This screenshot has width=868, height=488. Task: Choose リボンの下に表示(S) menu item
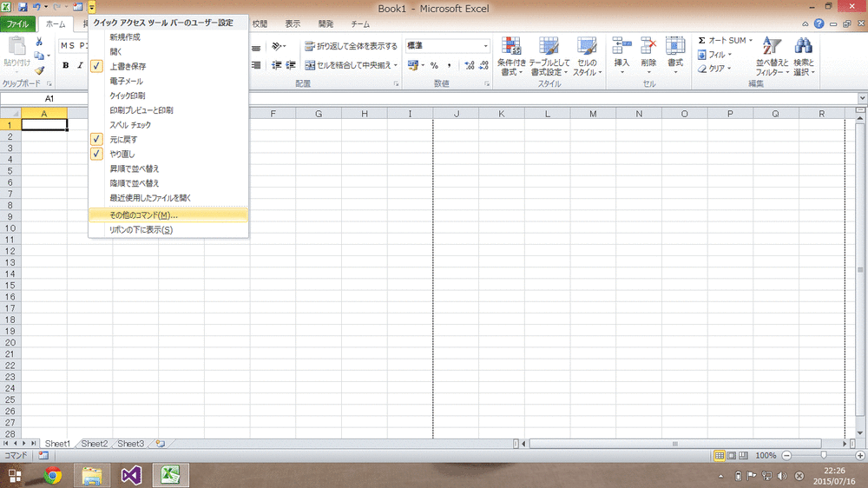click(x=168, y=229)
